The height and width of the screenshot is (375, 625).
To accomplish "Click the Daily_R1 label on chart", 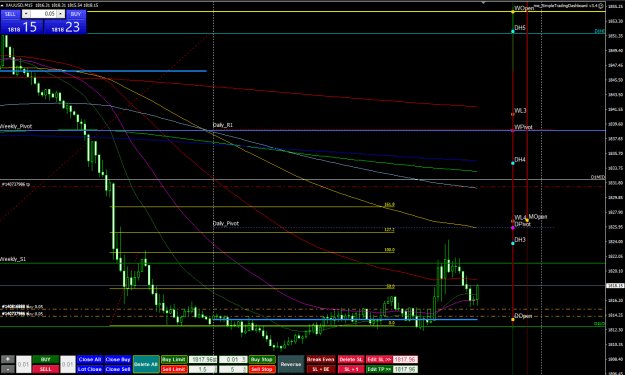I will (223, 125).
